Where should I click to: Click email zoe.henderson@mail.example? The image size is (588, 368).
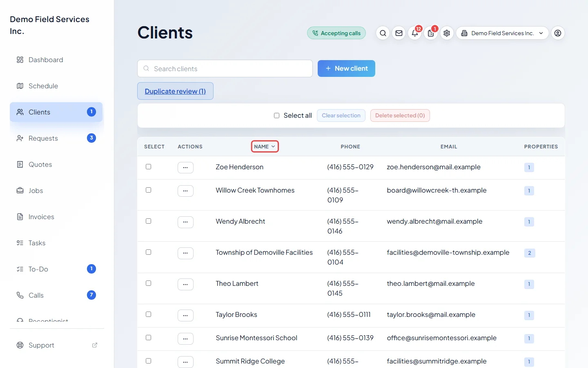tap(434, 167)
